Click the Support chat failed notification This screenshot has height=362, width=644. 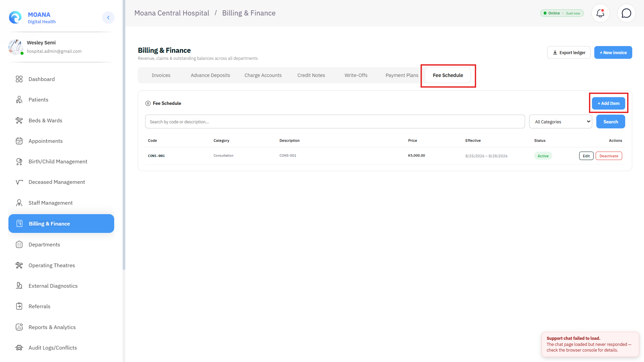[x=590, y=344]
